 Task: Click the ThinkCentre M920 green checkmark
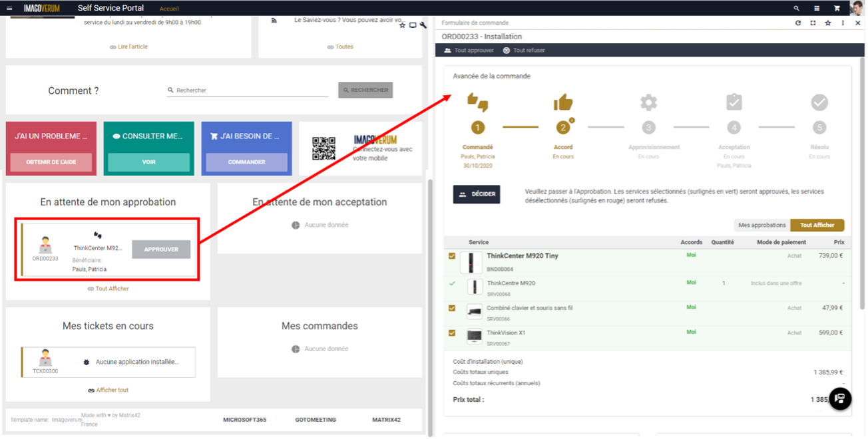453,283
